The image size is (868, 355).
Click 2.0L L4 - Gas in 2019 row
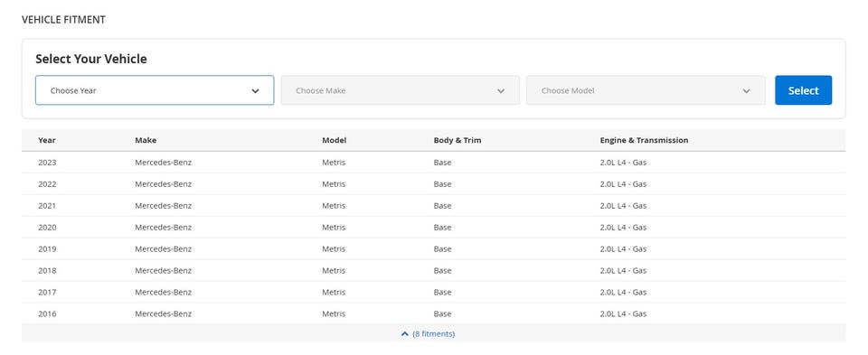(623, 248)
